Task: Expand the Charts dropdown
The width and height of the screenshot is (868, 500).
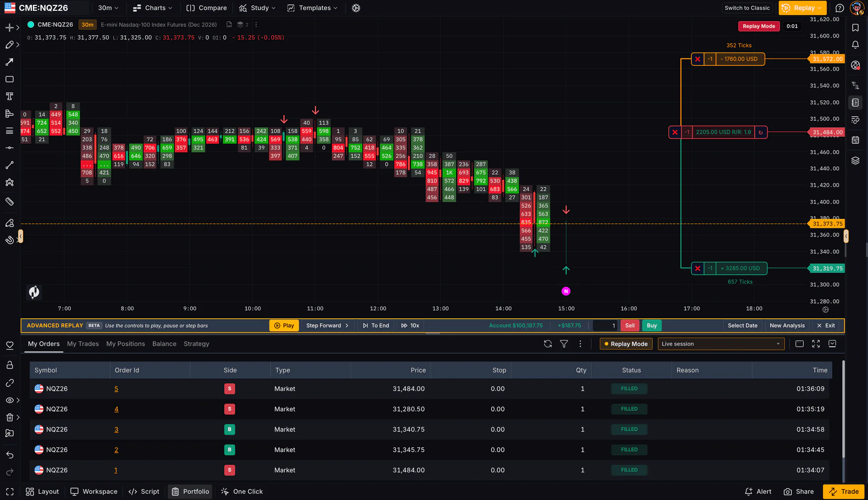Action: [153, 8]
